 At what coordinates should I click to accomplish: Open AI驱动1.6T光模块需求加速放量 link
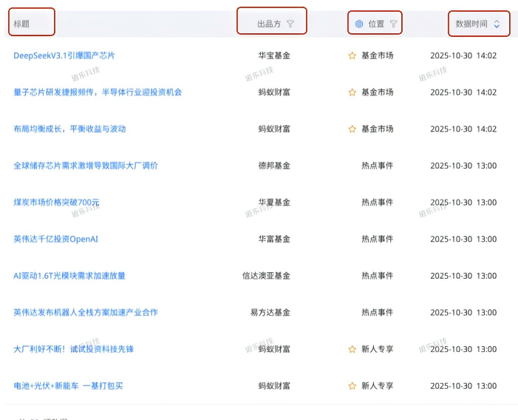point(69,276)
